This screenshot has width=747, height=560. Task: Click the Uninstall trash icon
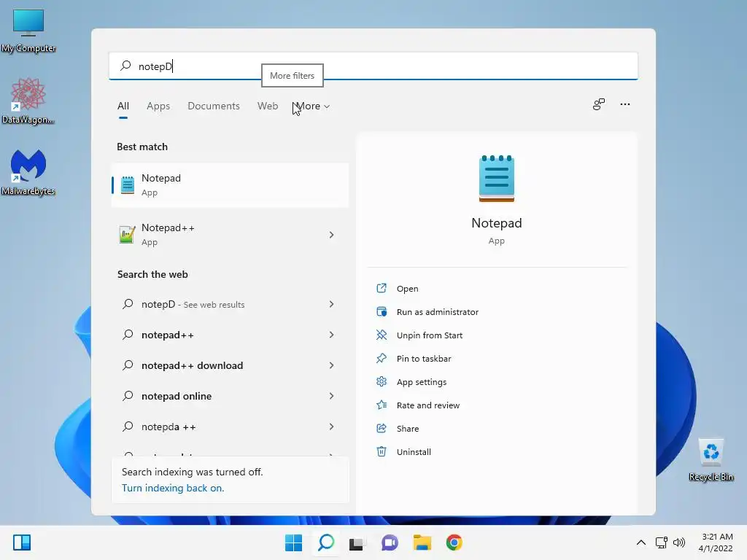382,451
